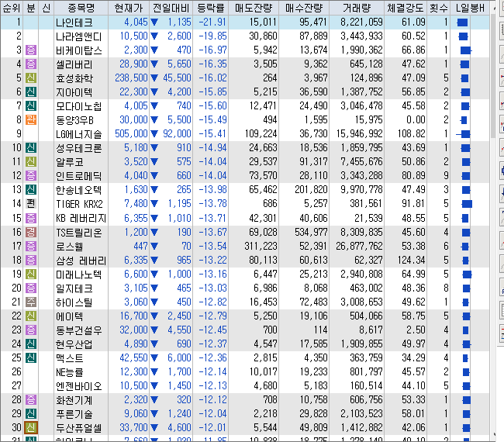Click the price 505,000 for LG에너지솔
Viewport: 504px width, 442px height.
click(x=132, y=133)
